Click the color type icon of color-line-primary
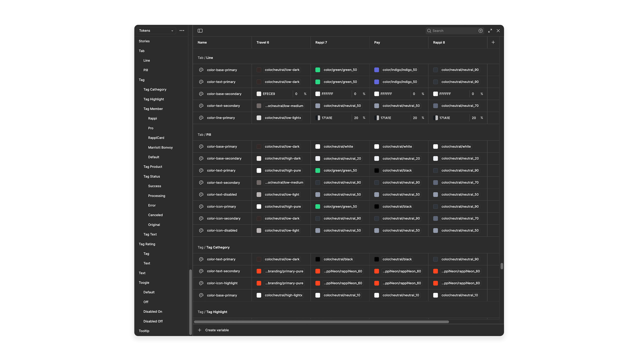This screenshot has height=364, width=638. (x=201, y=118)
